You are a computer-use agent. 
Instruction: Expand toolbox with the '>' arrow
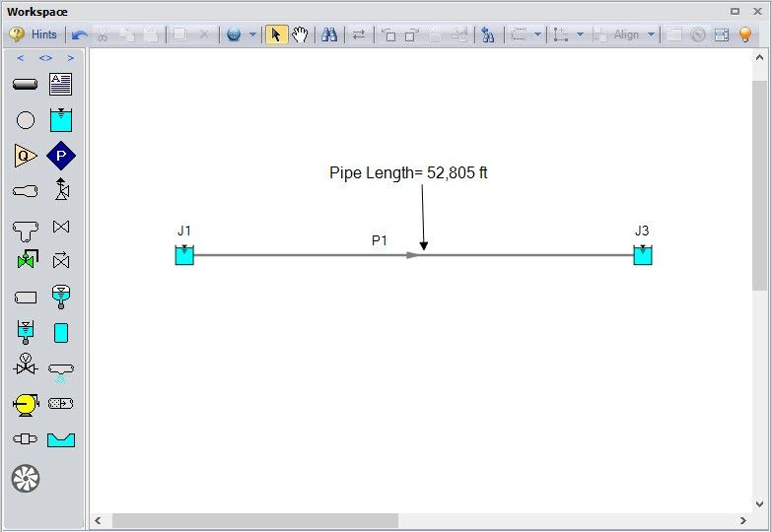[x=71, y=58]
